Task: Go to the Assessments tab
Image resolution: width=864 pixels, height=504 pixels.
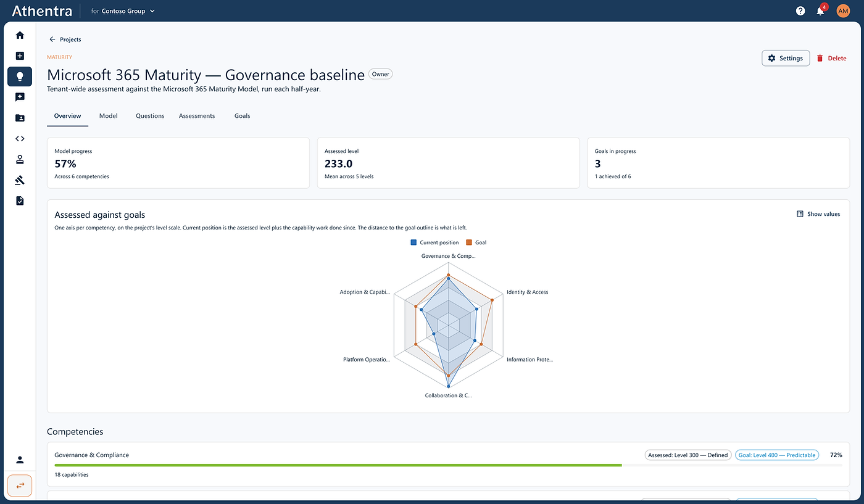Action: coord(197,116)
